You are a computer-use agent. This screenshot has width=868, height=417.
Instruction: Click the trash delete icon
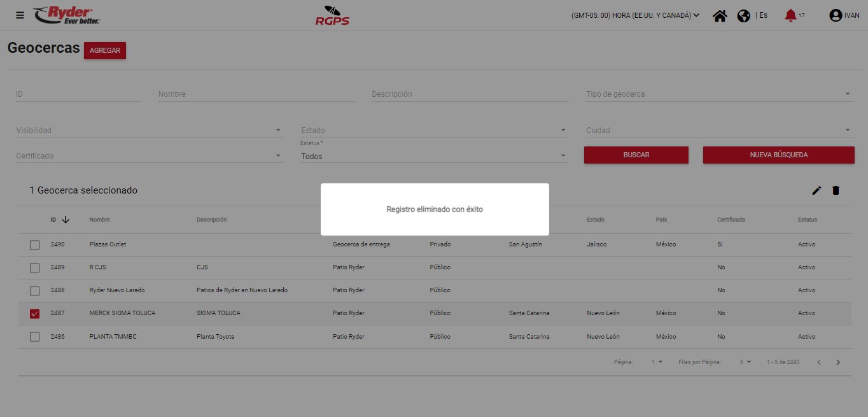tap(836, 190)
